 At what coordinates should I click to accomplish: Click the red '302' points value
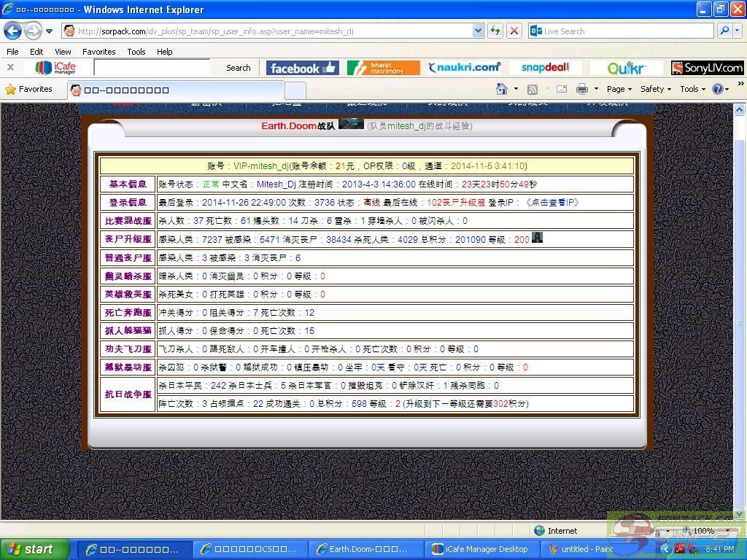(x=500, y=404)
